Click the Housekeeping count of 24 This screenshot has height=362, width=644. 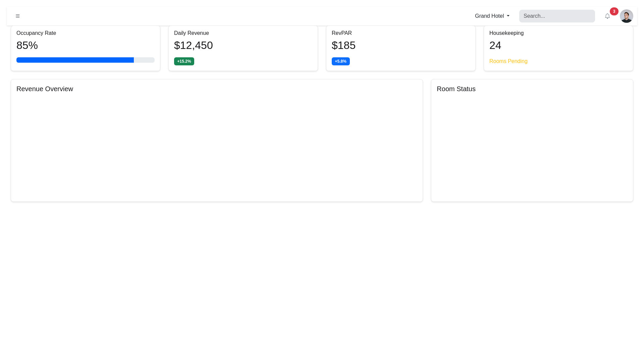[x=495, y=45]
